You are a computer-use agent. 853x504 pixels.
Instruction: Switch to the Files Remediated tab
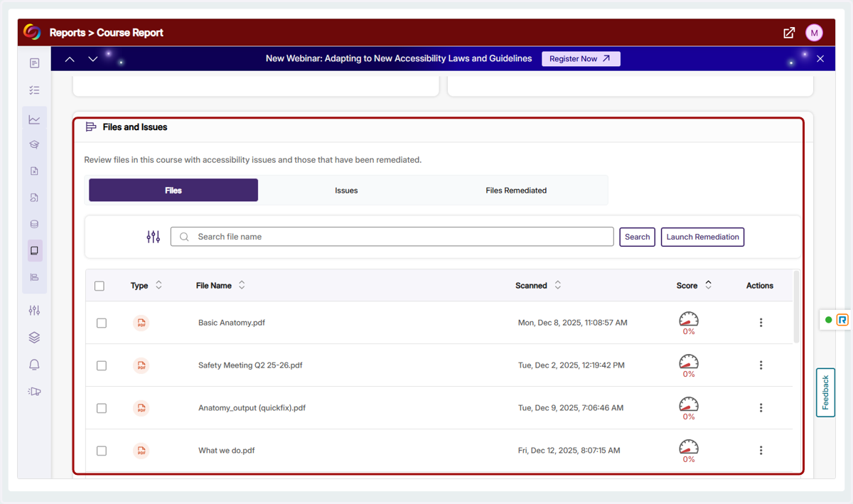[516, 191]
